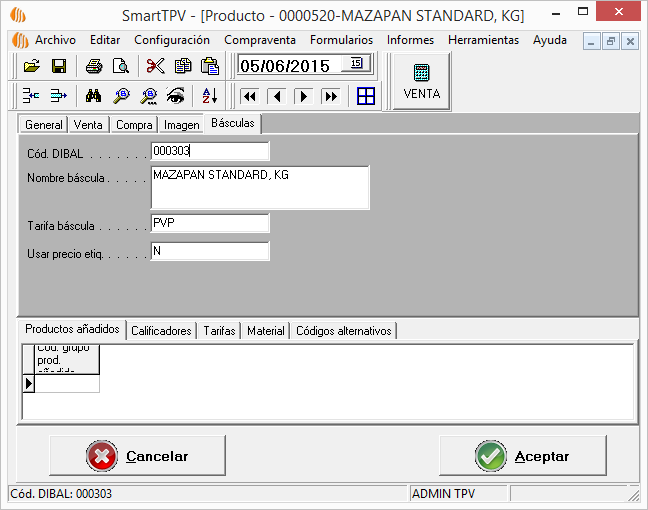The image size is (648, 510).
Task: Go to last record
Action: [x=331, y=97]
